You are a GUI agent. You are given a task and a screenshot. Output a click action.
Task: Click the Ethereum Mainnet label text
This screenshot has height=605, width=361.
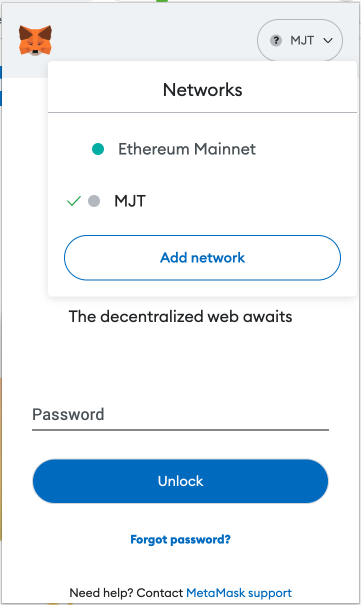click(187, 149)
